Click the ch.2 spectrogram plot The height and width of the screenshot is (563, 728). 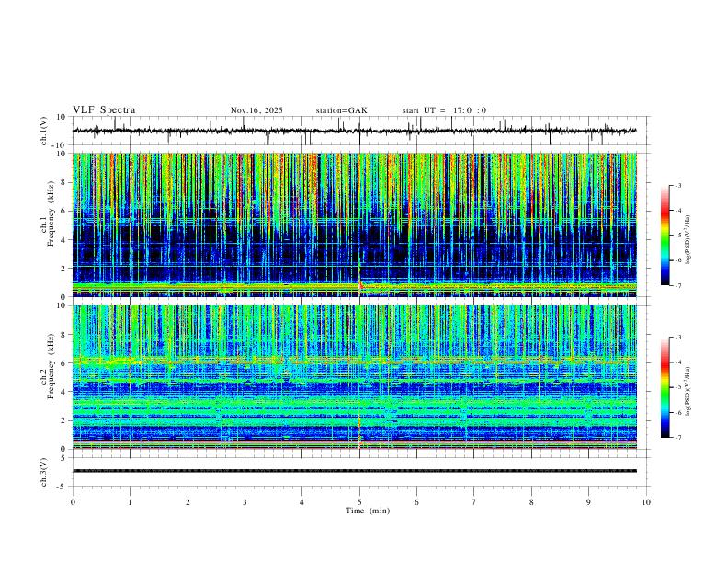click(354, 377)
